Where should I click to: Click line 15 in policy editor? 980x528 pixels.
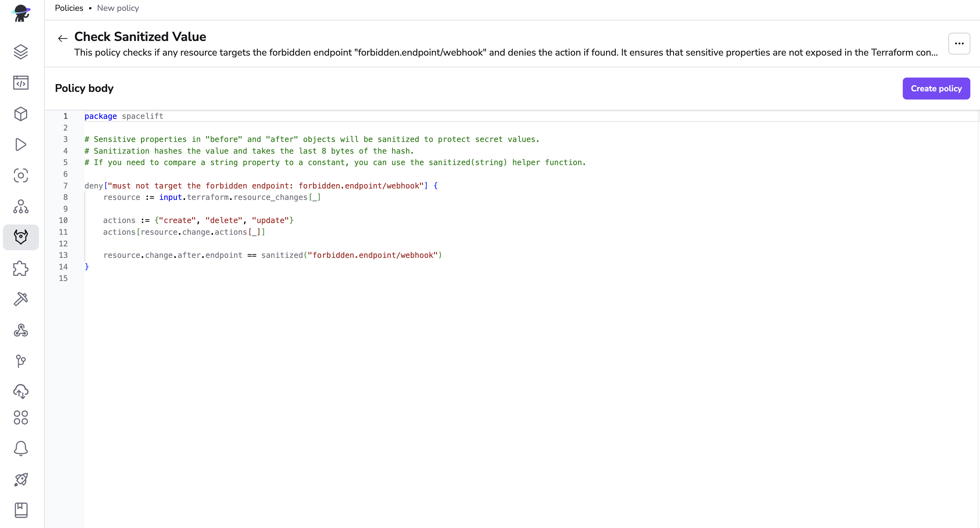coord(228,278)
